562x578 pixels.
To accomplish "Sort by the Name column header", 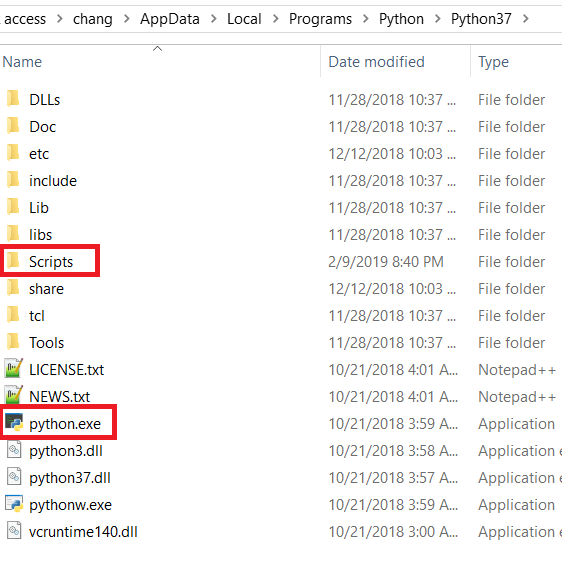I will (22, 62).
